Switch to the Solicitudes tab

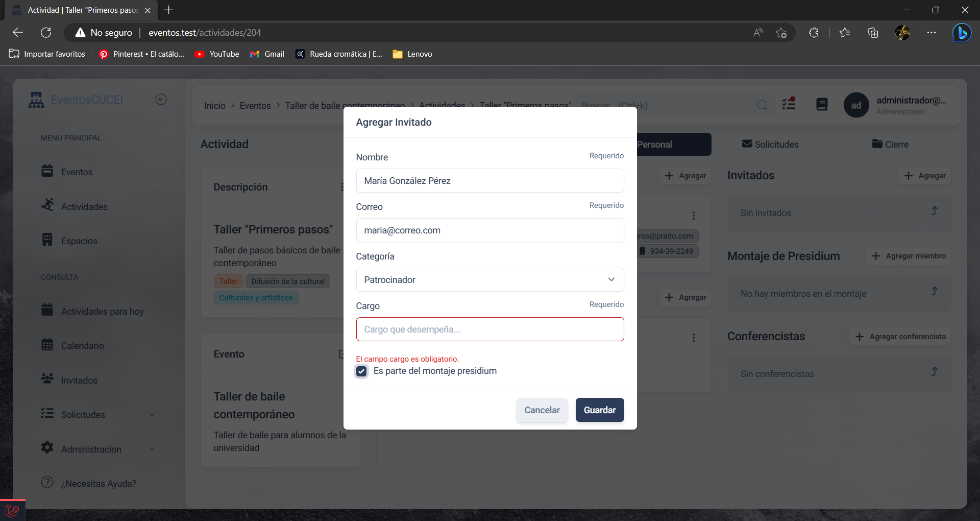tap(770, 145)
